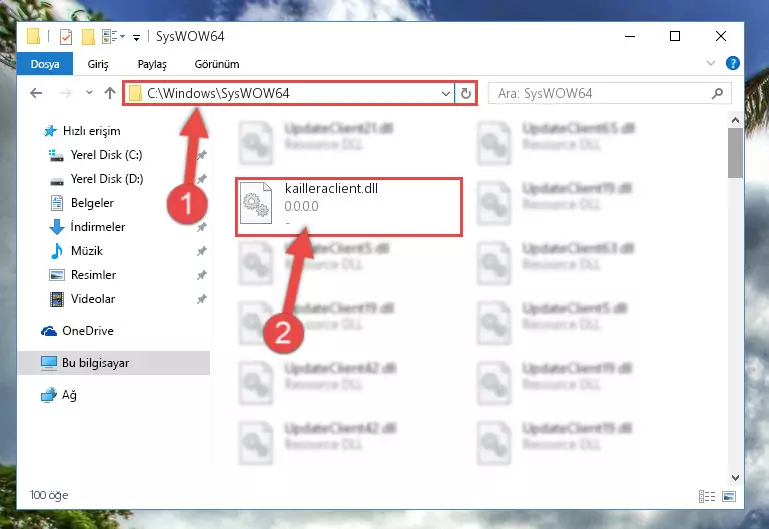The height and width of the screenshot is (529, 769).
Task: Click the Ağ network icon
Action: pos(49,395)
